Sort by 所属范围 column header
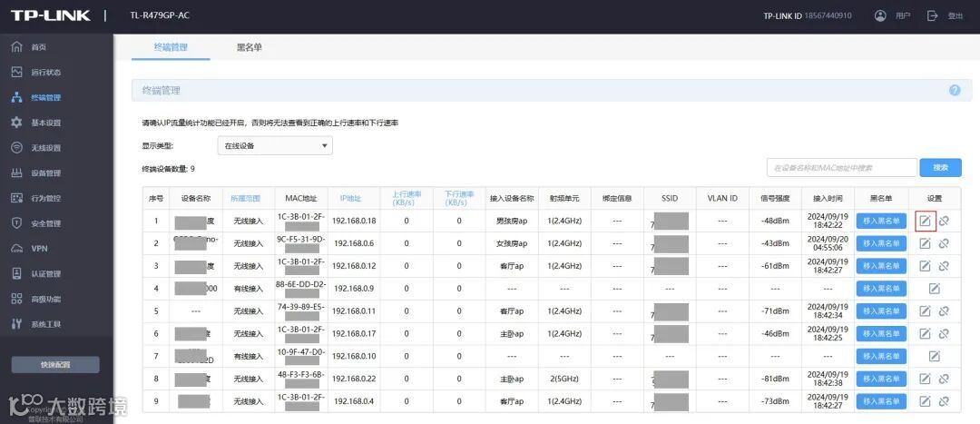The height and width of the screenshot is (424, 980). [x=245, y=198]
